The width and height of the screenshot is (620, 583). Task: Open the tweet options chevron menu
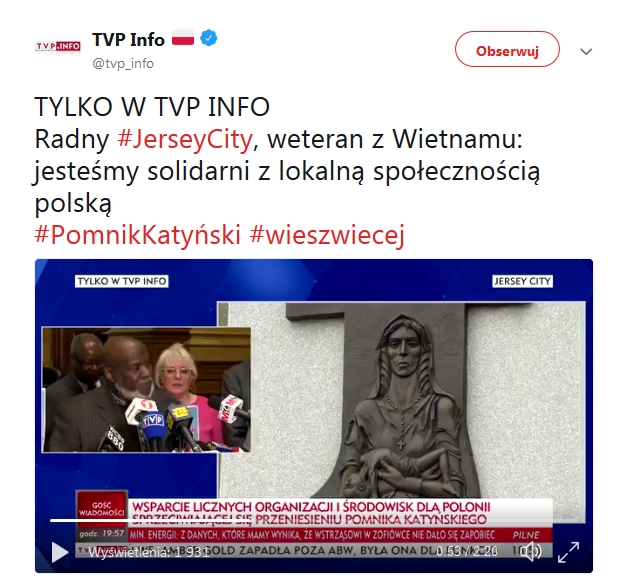[586, 51]
